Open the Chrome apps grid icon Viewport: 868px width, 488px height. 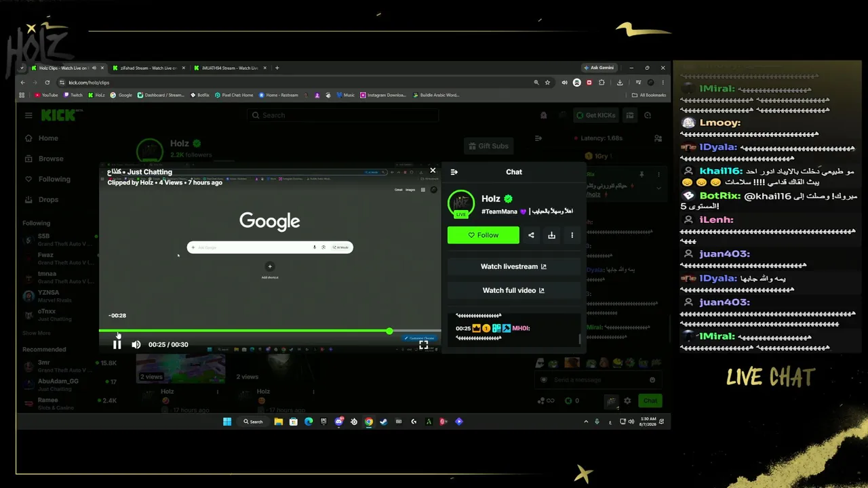coord(22,96)
